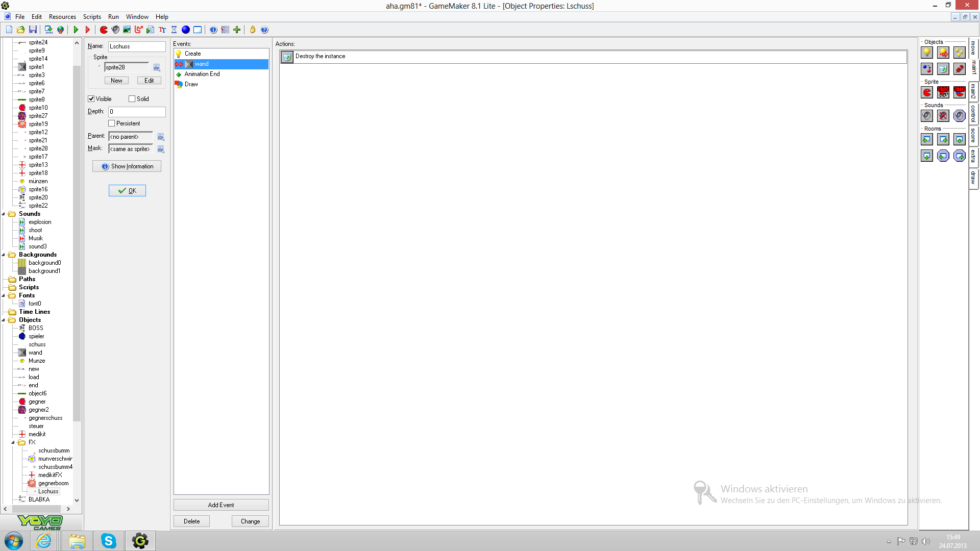
Task: Click the Save floppy disk toolbar icon
Action: 33,30
